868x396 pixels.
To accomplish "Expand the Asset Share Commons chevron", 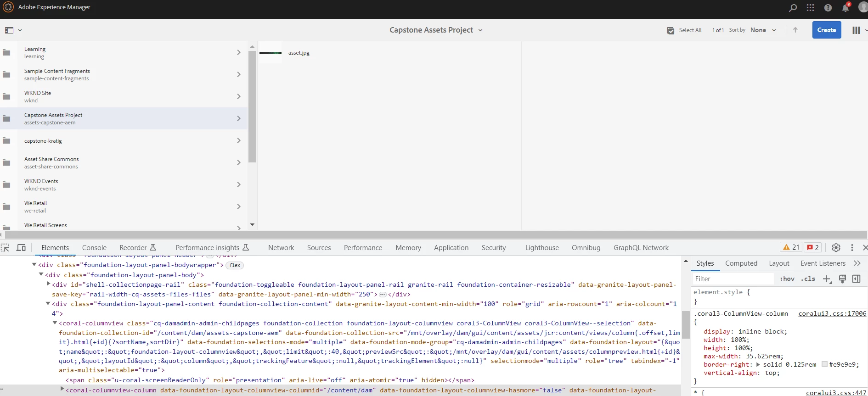I will click(x=238, y=162).
